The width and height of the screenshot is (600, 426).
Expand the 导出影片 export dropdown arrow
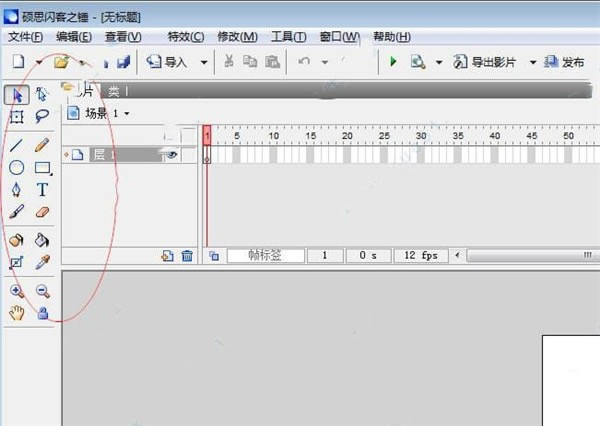point(533,62)
